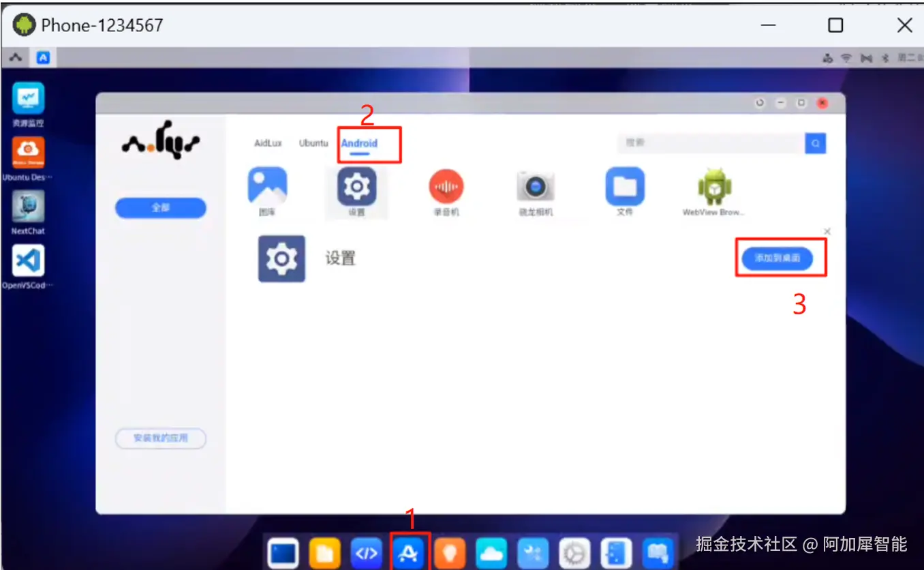This screenshot has width=924, height=570.
Task: Click the "添加到桌面" add to desktop button
Action: coord(777,258)
